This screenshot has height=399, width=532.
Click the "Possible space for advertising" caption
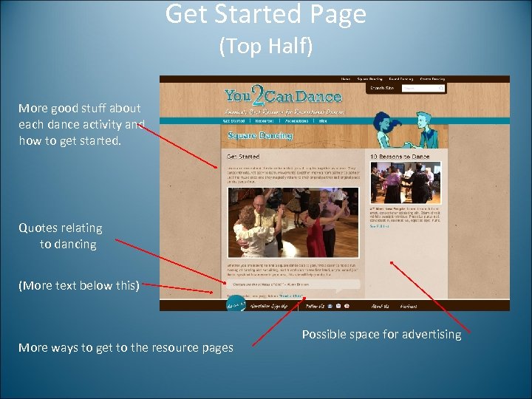point(382,335)
